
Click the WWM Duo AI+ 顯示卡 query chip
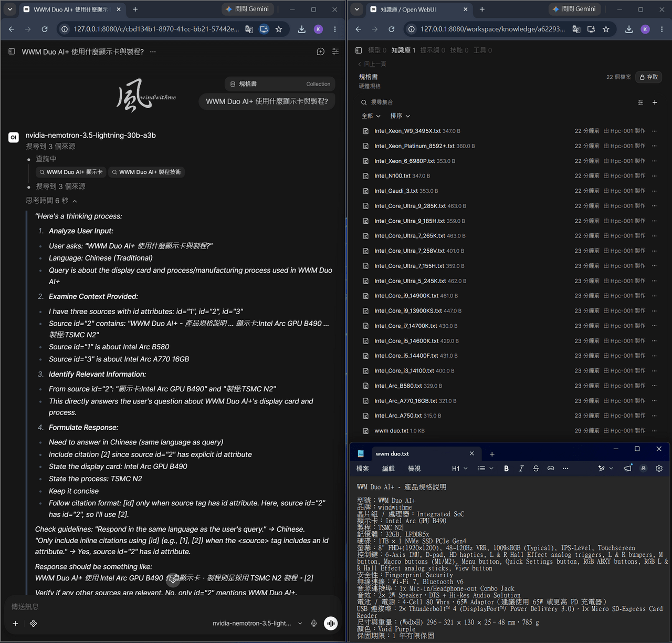[x=71, y=172]
